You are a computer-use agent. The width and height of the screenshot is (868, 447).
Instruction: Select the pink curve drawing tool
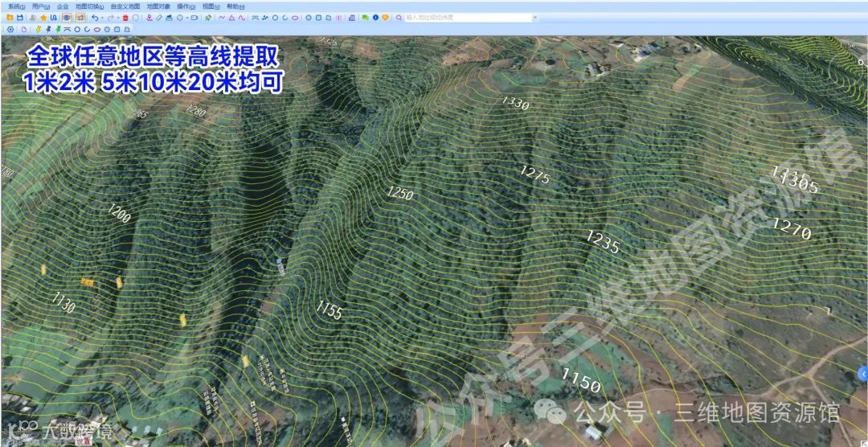241,18
